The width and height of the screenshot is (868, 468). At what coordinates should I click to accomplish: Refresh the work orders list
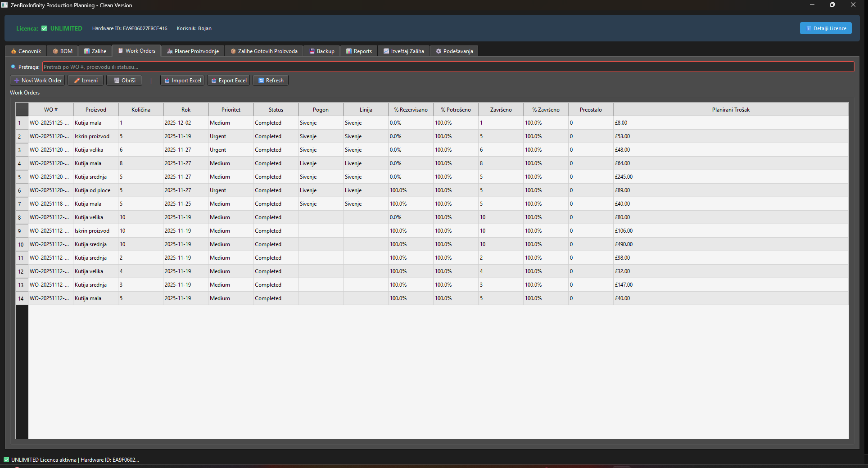[x=271, y=81]
